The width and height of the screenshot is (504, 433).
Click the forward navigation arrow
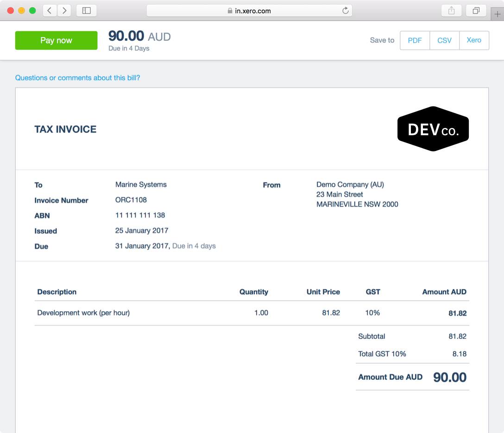click(x=64, y=10)
